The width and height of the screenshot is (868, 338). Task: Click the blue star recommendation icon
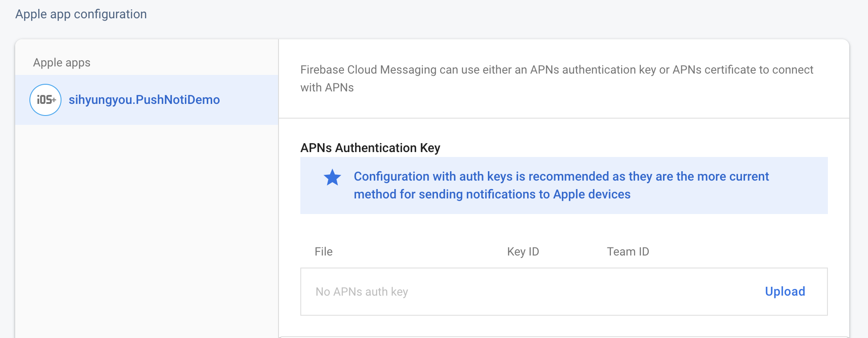332,177
